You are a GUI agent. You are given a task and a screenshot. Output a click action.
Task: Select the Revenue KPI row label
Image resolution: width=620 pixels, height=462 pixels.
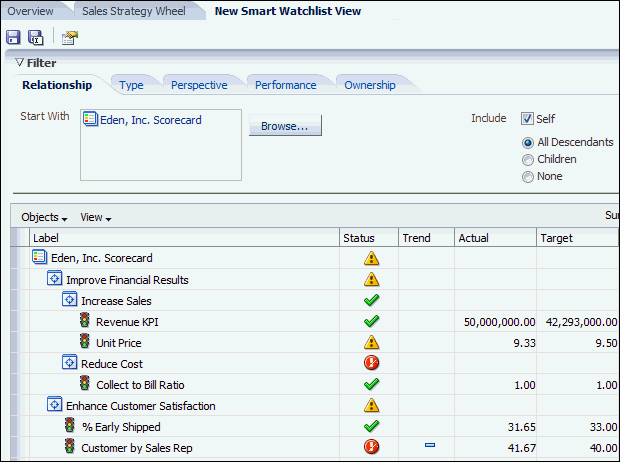point(127,322)
